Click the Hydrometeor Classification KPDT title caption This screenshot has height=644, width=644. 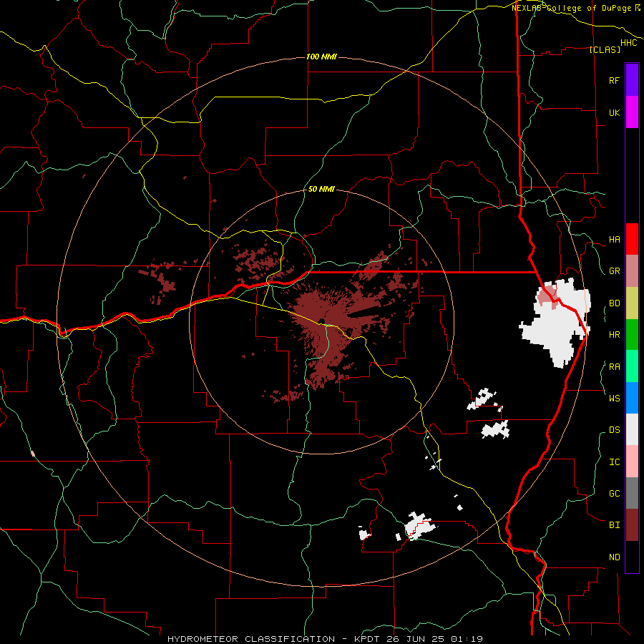[325, 639]
